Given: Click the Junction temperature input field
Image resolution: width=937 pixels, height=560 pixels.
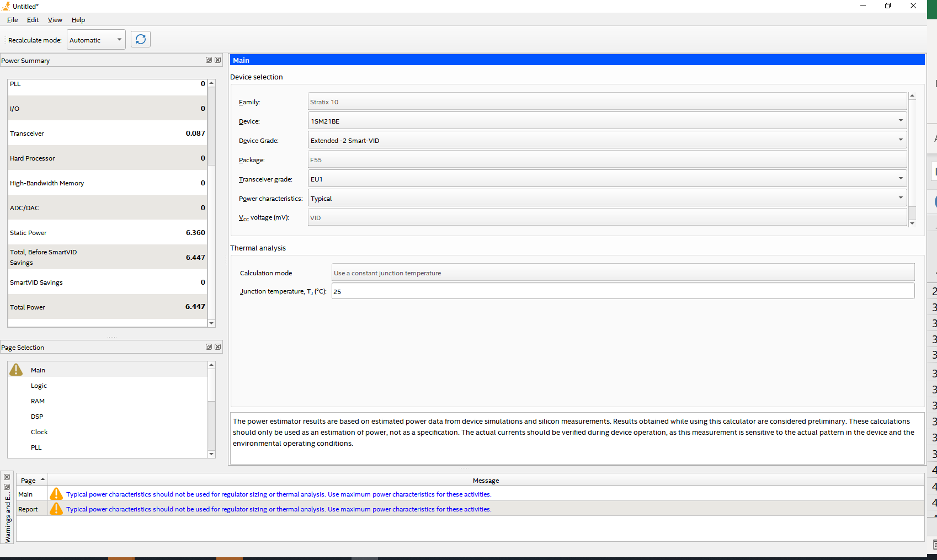Looking at the screenshot, I should pos(623,291).
